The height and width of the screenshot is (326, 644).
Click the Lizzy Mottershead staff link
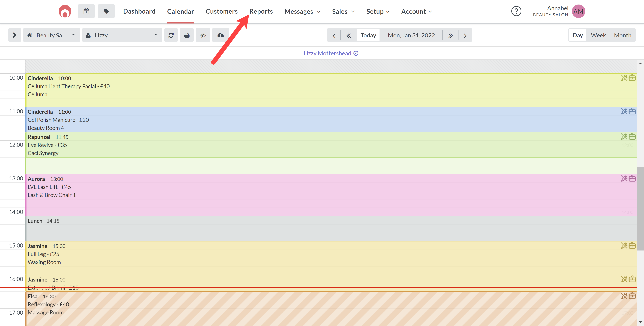click(x=327, y=53)
